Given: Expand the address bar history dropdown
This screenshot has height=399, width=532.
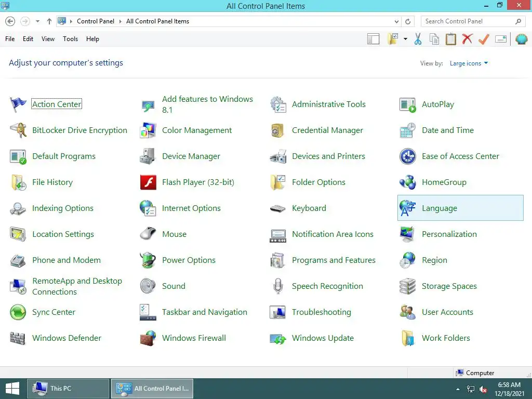Looking at the screenshot, I should 396,21.
